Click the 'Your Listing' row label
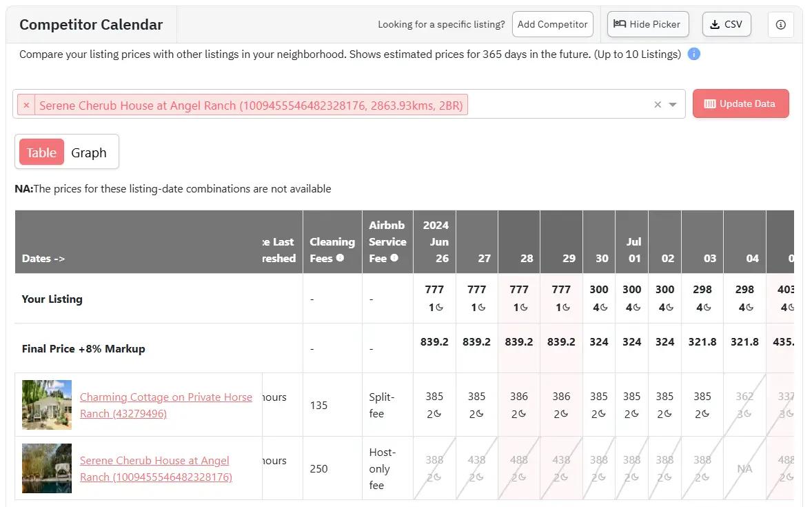 (52, 299)
